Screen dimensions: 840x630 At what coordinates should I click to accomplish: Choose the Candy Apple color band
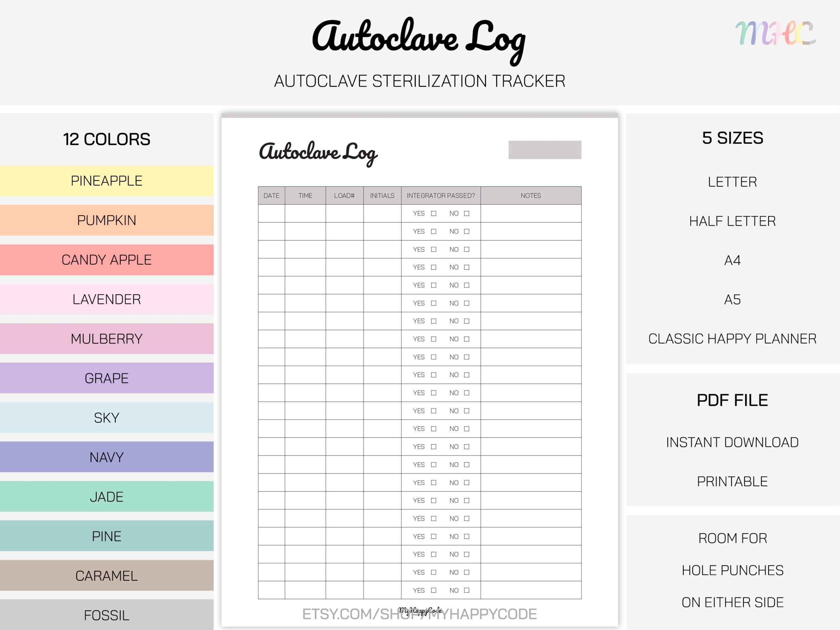pyautogui.click(x=107, y=260)
